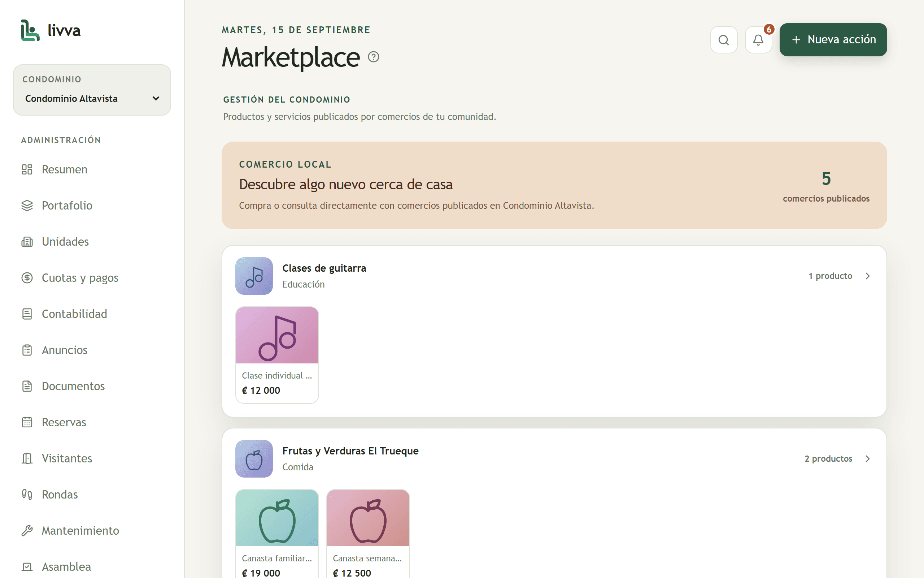This screenshot has width=924, height=578.
Task: Click the Mantenimiento wrench icon
Action: click(27, 531)
